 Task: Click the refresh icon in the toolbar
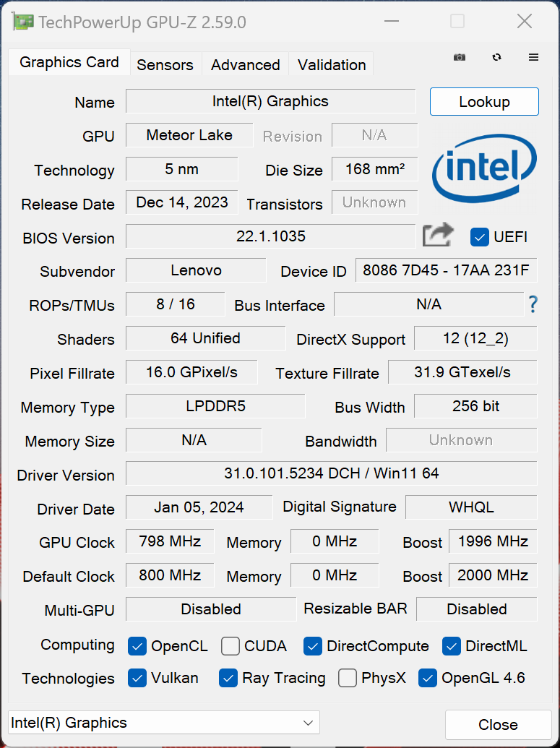496,57
